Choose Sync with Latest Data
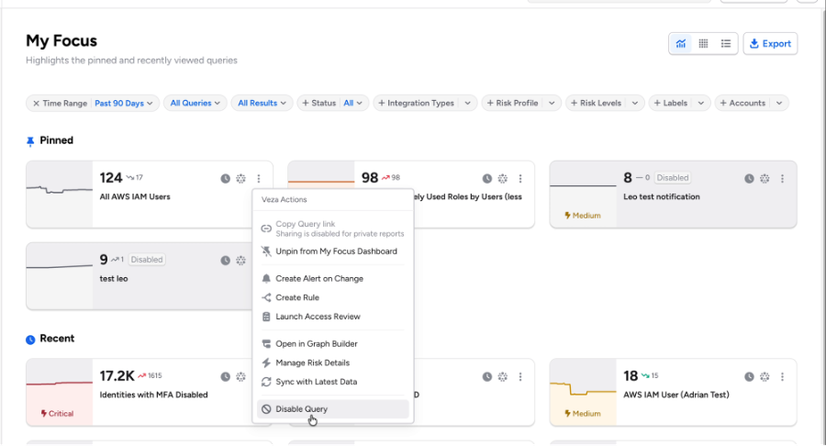This screenshot has height=446, width=826. 332,382
